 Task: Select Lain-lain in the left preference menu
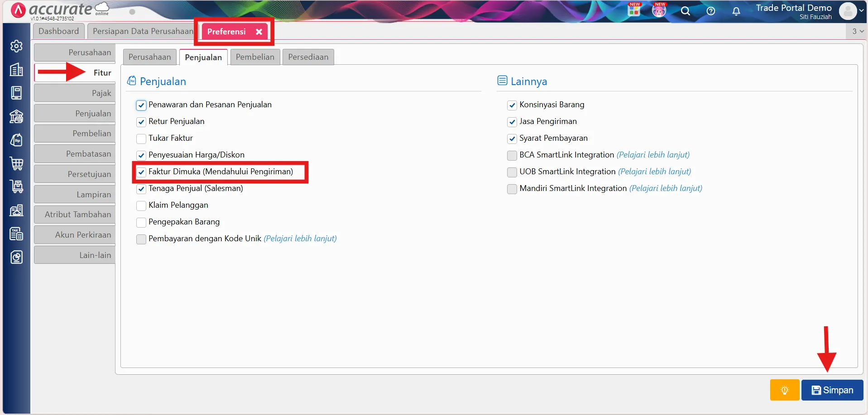(x=75, y=255)
